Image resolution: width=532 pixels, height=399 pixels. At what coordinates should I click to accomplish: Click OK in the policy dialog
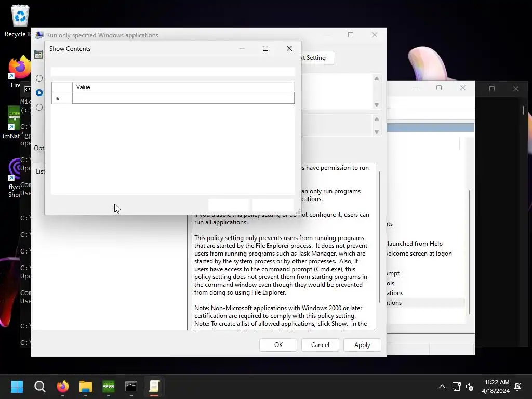pyautogui.click(x=278, y=345)
